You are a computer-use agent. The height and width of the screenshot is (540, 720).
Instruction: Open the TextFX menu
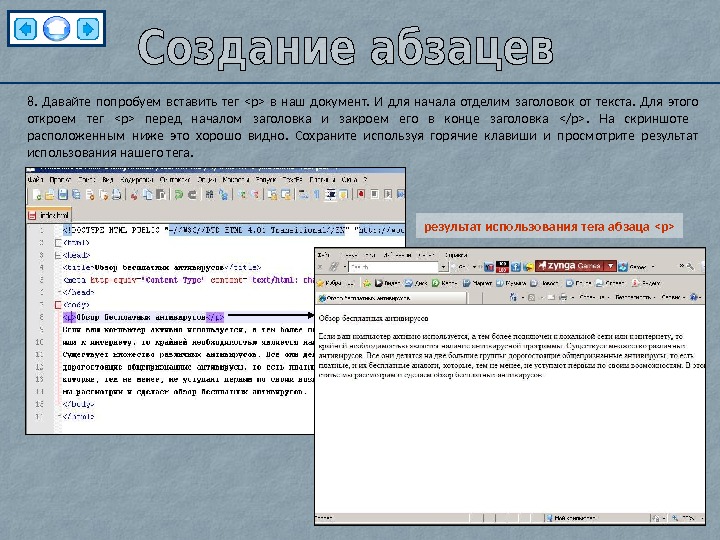(x=292, y=180)
